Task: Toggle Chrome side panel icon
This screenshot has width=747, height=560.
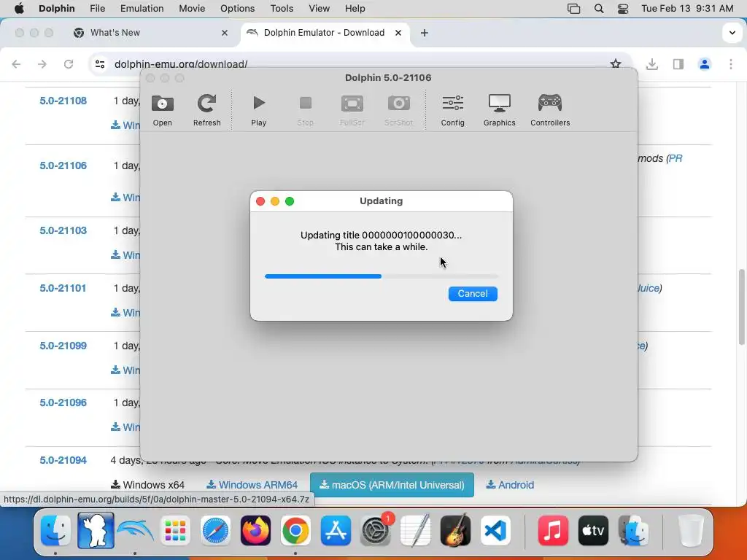Action: pyautogui.click(x=678, y=64)
